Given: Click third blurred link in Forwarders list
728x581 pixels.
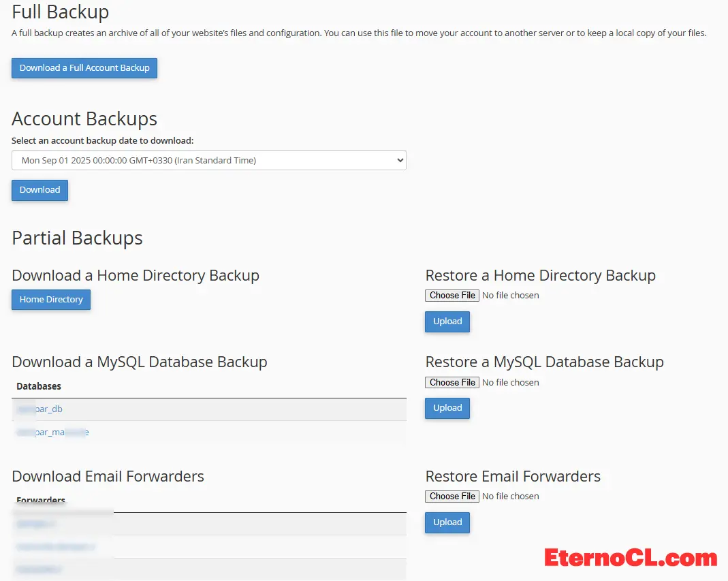Looking at the screenshot, I should tap(40, 569).
